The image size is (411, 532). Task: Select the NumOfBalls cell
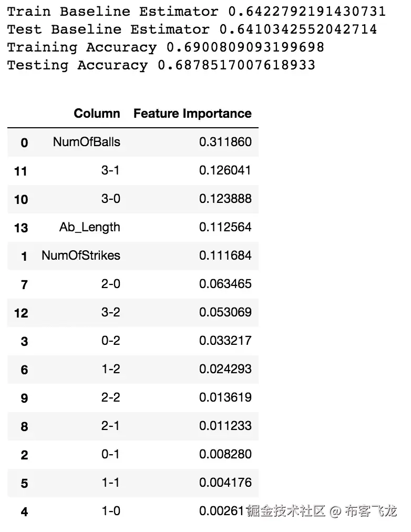click(x=86, y=142)
